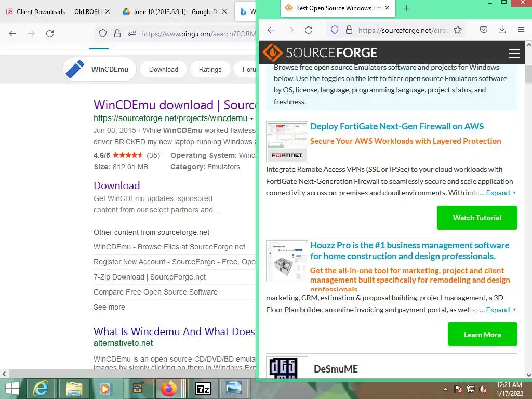Open SourceForge hamburger navigation menu

514,54
